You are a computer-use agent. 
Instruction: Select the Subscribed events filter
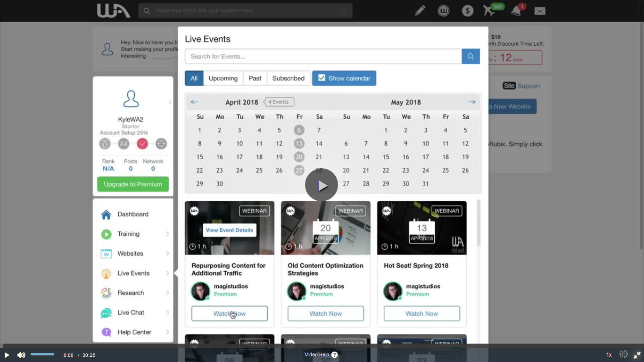pyautogui.click(x=289, y=78)
